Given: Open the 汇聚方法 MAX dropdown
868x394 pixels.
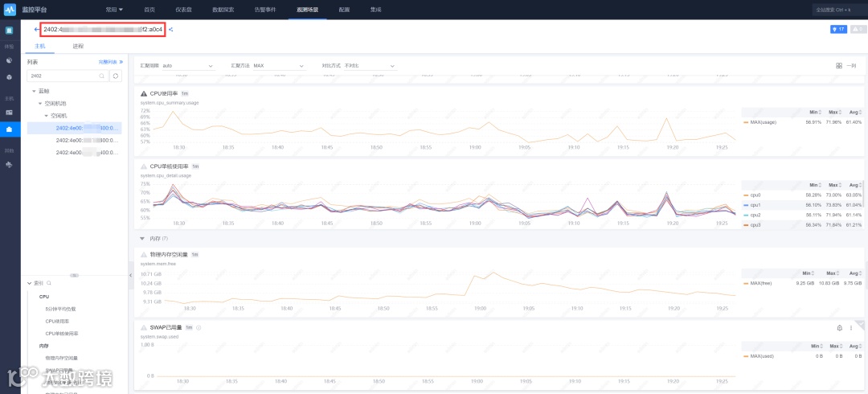Looking at the screenshot, I should tap(279, 66).
